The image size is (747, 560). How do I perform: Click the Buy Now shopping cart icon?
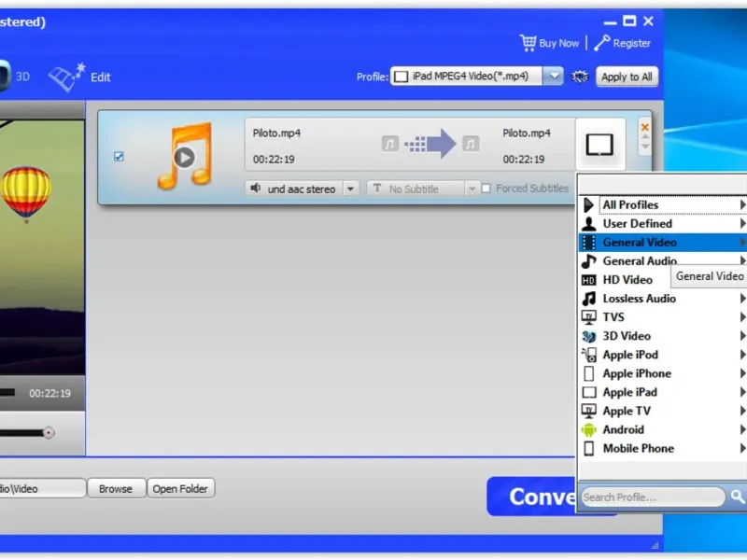(528, 43)
